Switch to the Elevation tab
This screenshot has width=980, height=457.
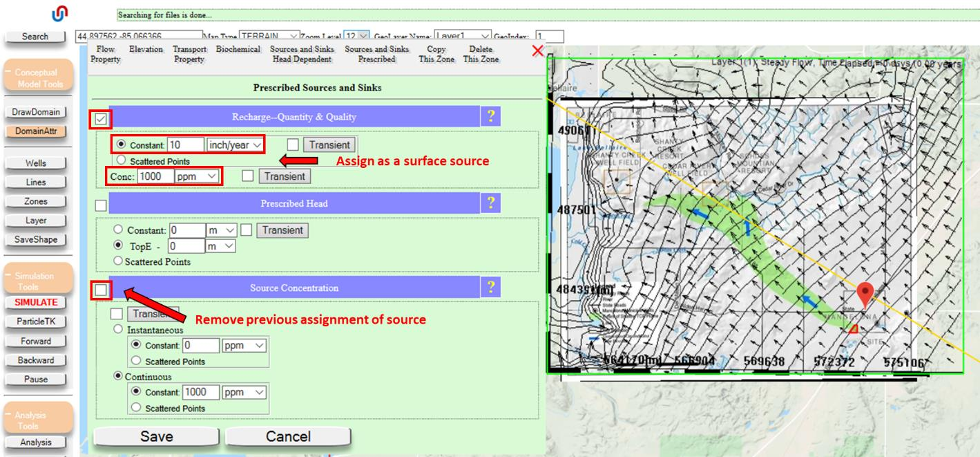point(146,49)
